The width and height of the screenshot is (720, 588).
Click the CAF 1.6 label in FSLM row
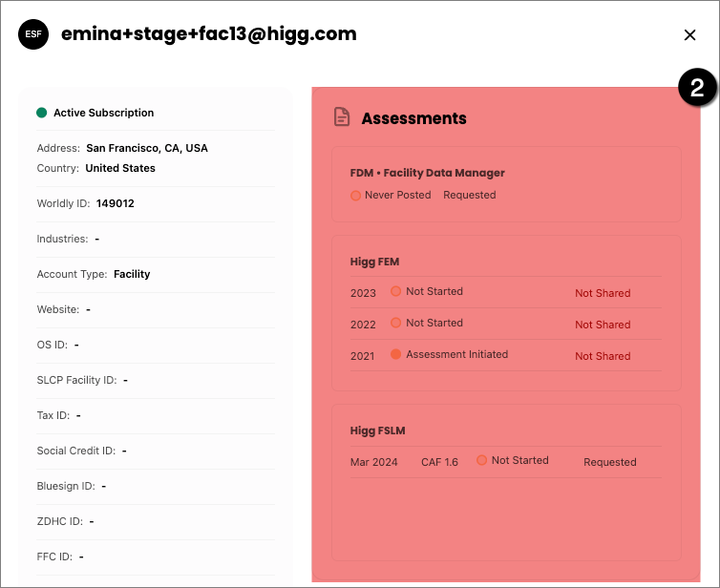pyautogui.click(x=439, y=462)
